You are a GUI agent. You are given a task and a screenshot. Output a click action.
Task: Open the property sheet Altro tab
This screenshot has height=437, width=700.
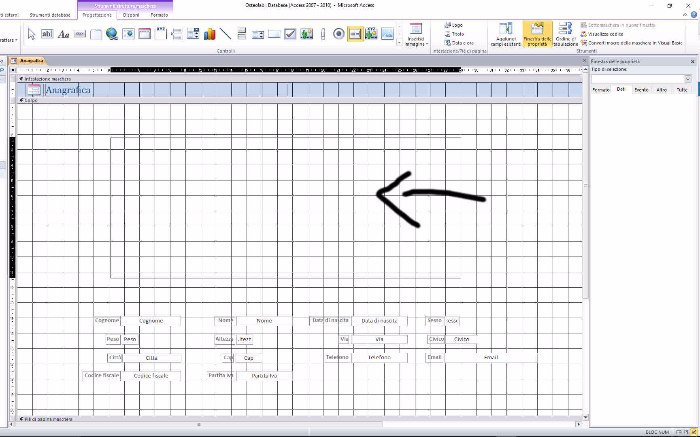pyautogui.click(x=662, y=90)
